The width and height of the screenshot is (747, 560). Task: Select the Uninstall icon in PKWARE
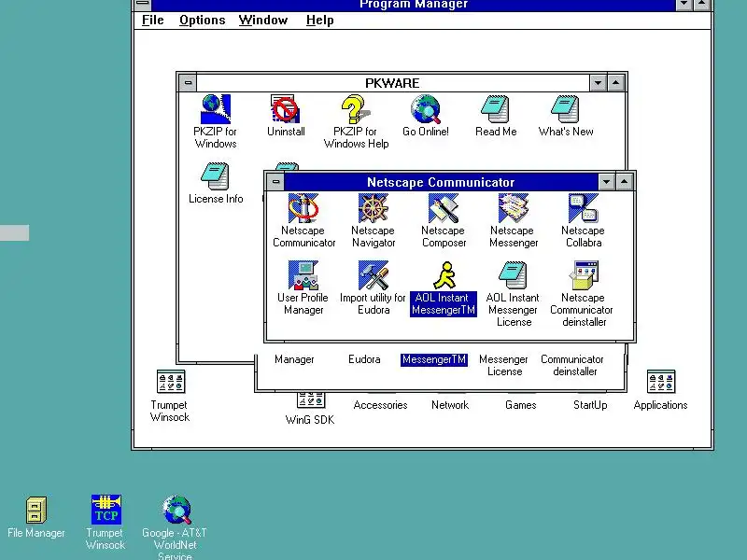tap(285, 109)
